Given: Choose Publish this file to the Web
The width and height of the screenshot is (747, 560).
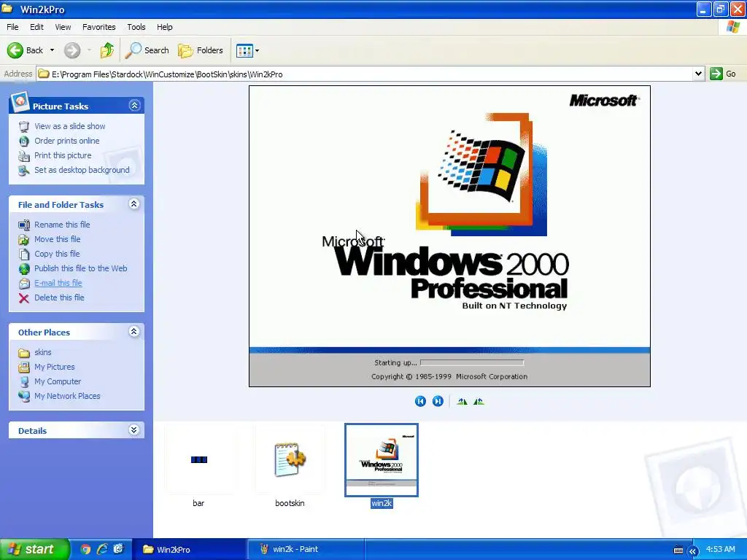Looking at the screenshot, I should pyautogui.click(x=80, y=268).
